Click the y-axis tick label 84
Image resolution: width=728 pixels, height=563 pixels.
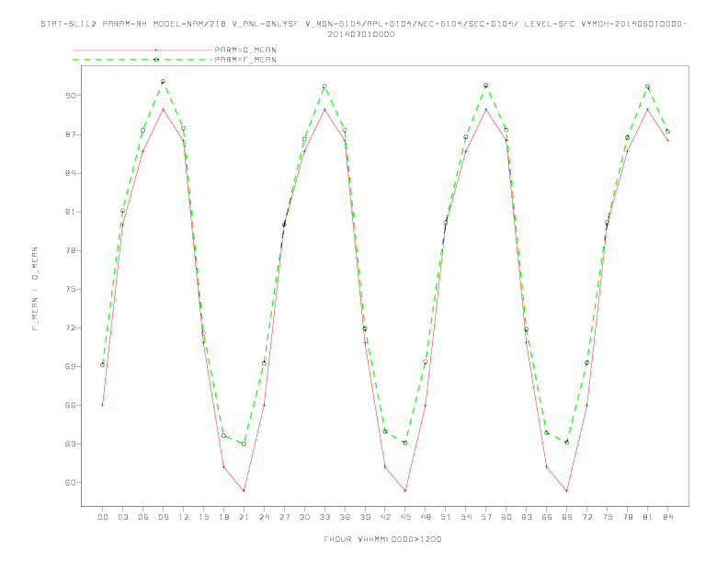click(70, 173)
